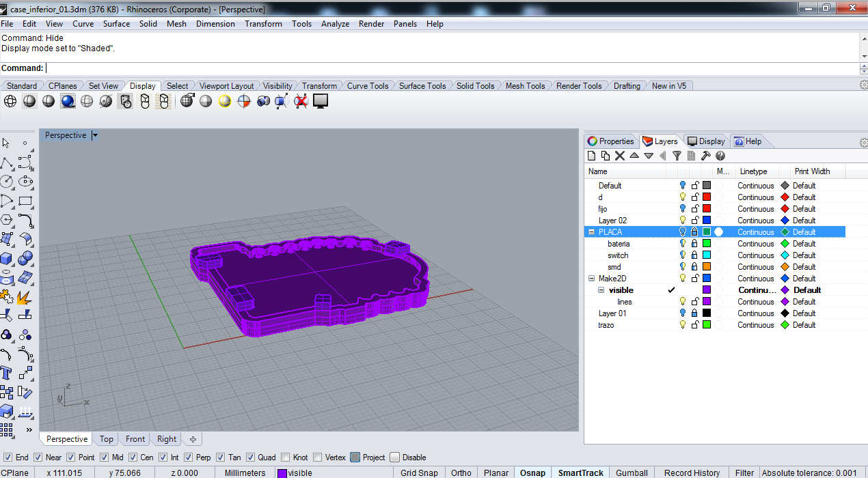Click the yellow-ringed sphere display icon

tap(225, 101)
